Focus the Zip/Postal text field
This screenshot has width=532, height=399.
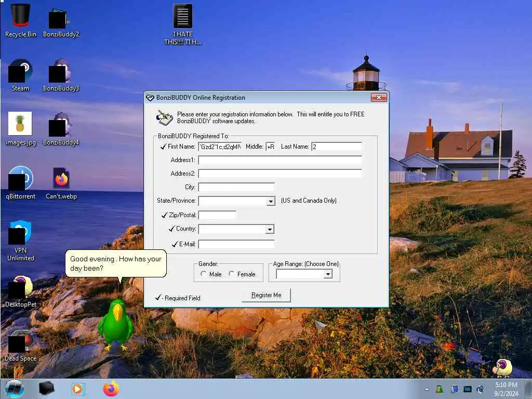217,215
